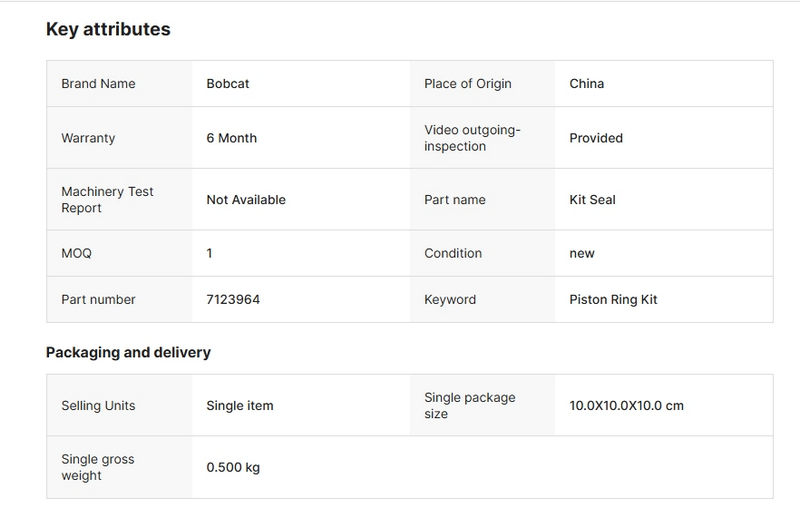800x518 pixels.
Task: Select the 10.0X10.0X10.0 cm size value
Action: [x=626, y=406]
